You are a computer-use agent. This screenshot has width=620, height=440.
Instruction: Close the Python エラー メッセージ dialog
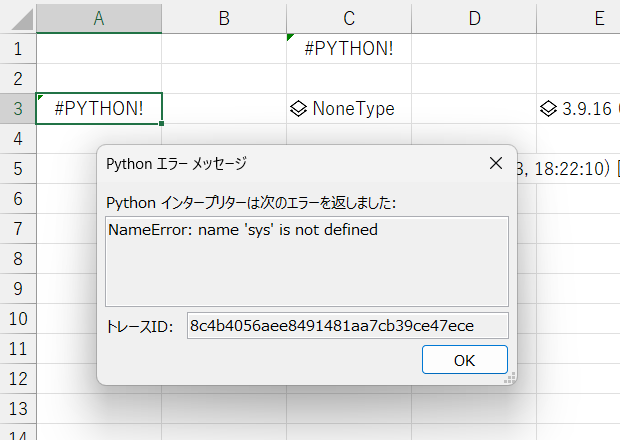click(496, 163)
